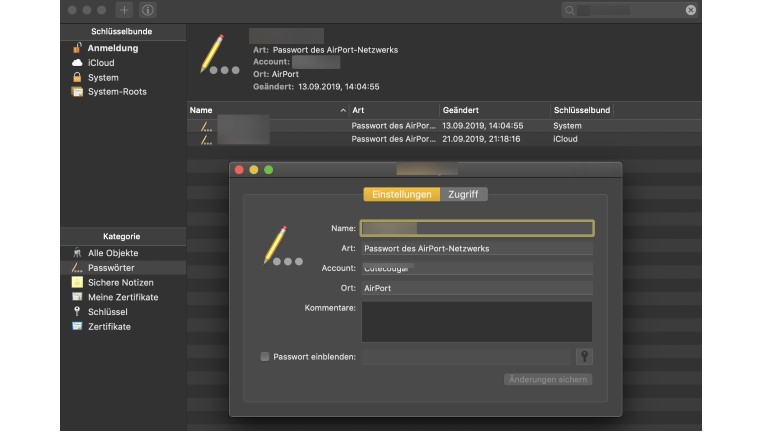The width and height of the screenshot is (768, 432).
Task: Open the Sichere Notizen category
Action: click(x=120, y=283)
